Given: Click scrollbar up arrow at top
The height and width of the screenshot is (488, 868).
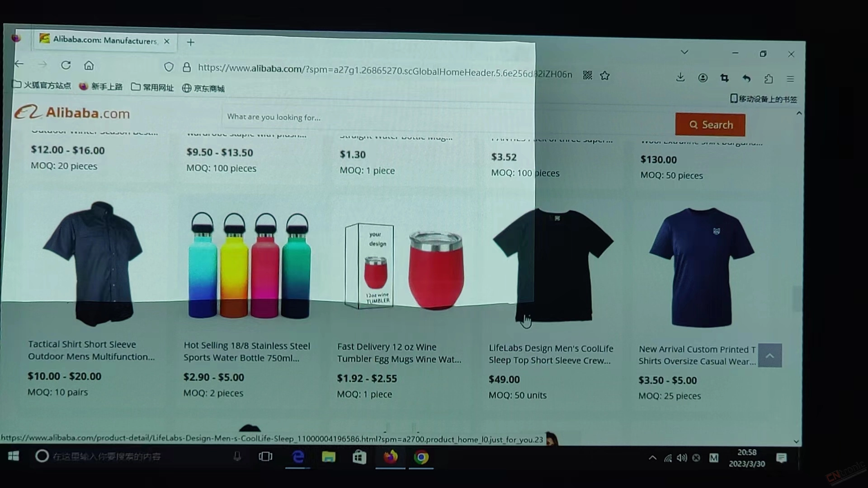Looking at the screenshot, I should tap(799, 113).
